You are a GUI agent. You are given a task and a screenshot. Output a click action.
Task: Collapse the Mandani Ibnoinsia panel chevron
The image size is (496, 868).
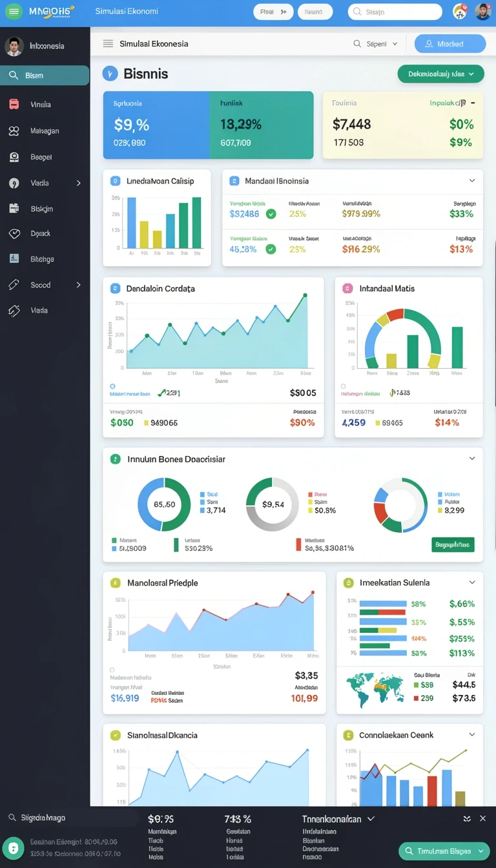point(472,181)
